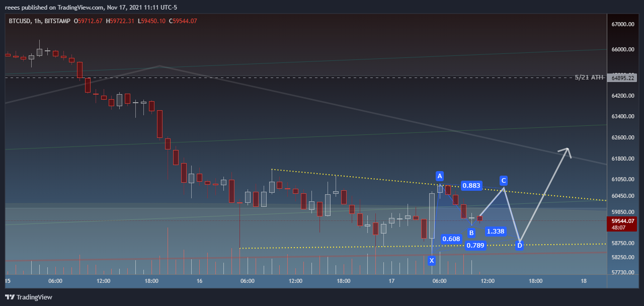Click the 67000.00 price axis label
Image resolution: width=644 pixels, height=306 pixels.
tap(623, 25)
